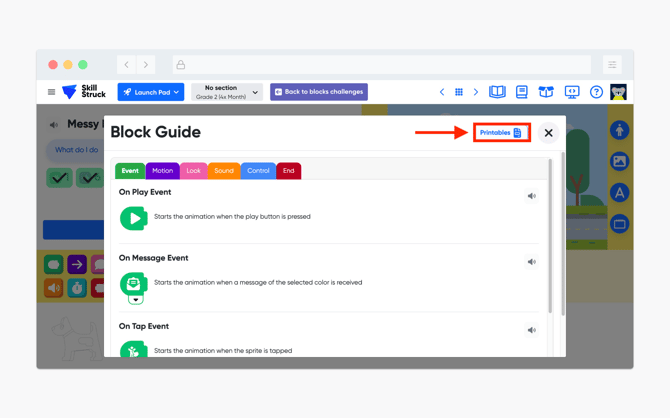The height and width of the screenshot is (418, 670).
Task: Open the document page icon in toolbar
Action: pos(522,92)
